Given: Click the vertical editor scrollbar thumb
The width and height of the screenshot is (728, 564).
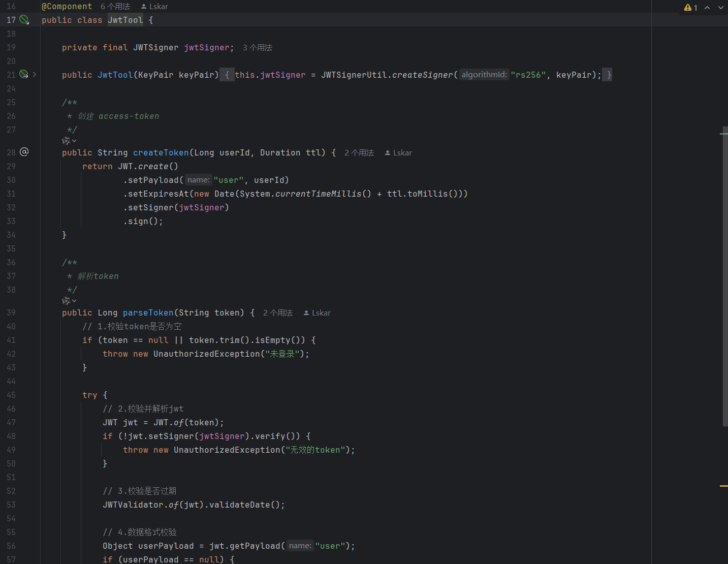Looking at the screenshot, I should pyautogui.click(x=725, y=276).
